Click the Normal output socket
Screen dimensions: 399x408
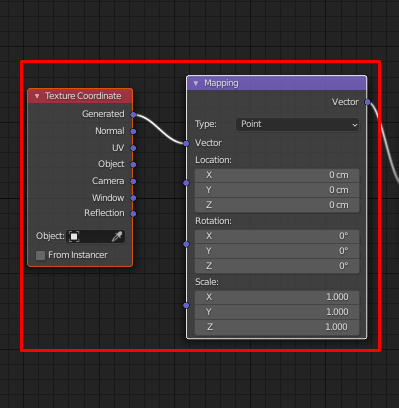pyautogui.click(x=133, y=131)
